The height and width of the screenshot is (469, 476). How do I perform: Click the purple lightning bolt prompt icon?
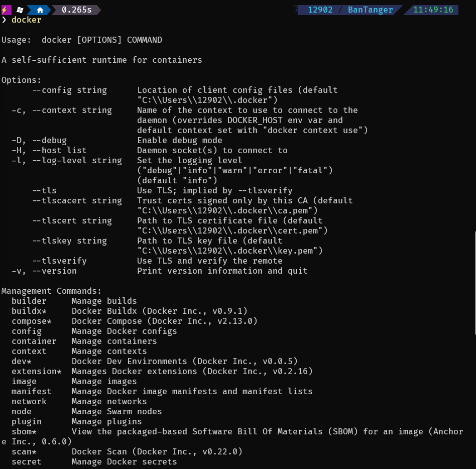[x=5, y=10]
